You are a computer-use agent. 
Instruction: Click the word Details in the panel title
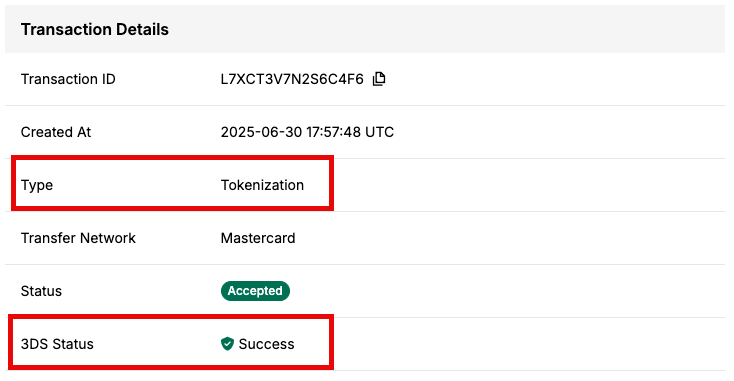pos(142,29)
